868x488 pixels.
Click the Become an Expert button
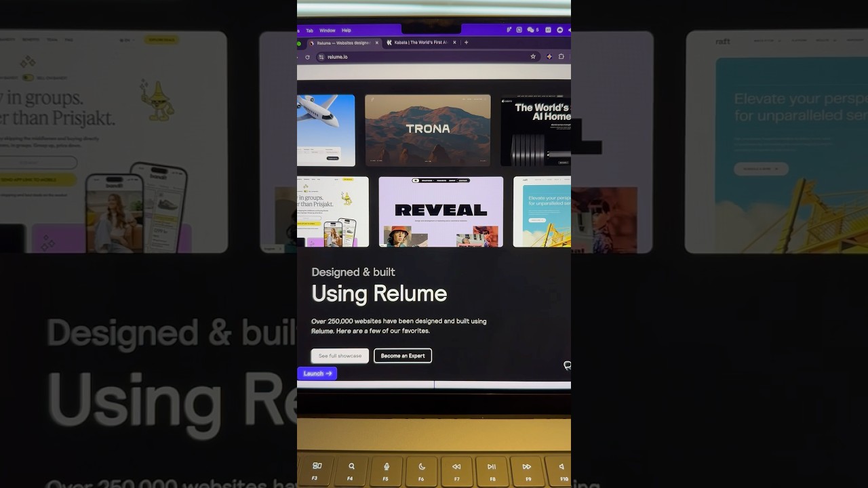(x=403, y=356)
